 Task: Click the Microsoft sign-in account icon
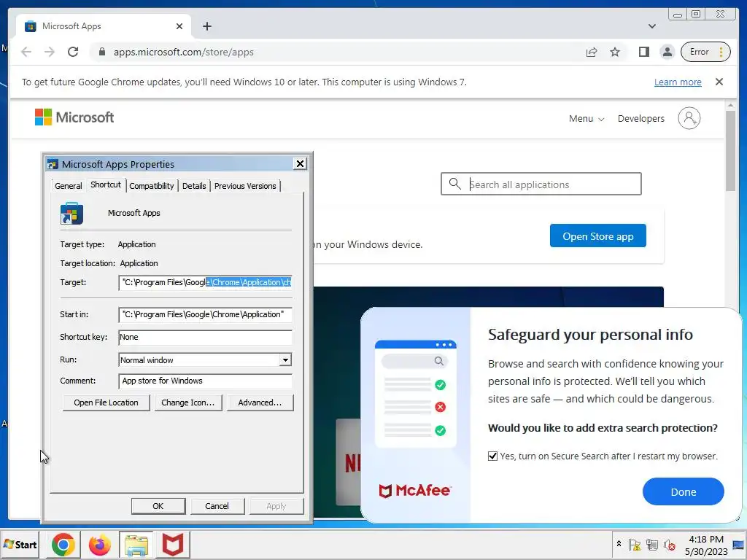[689, 118]
